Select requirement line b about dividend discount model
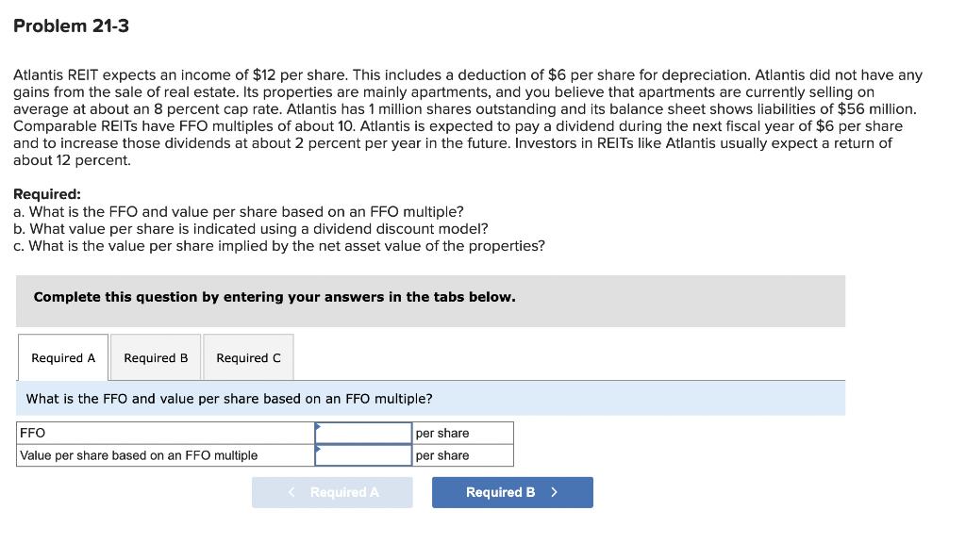This screenshot has height=560, width=966. 250,228
